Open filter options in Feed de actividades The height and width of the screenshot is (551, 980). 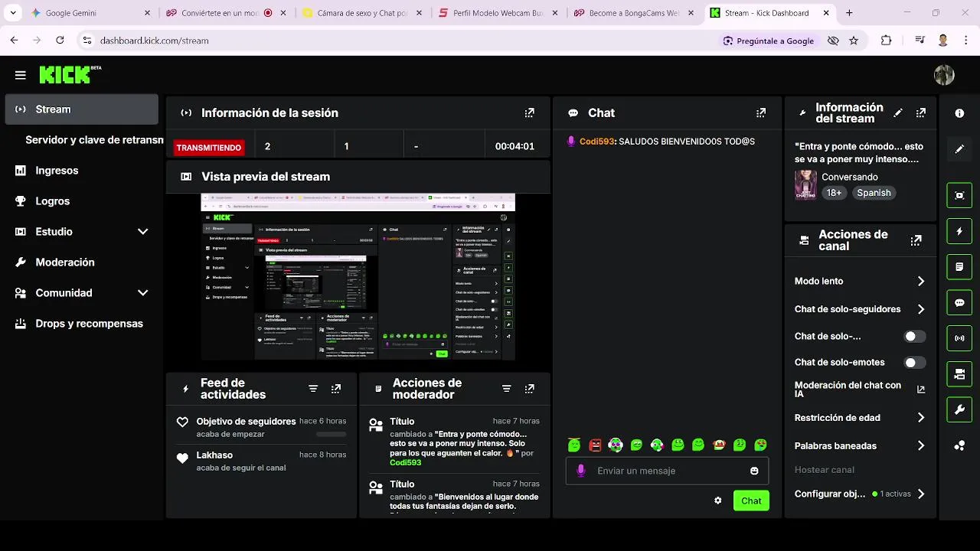[x=313, y=389]
